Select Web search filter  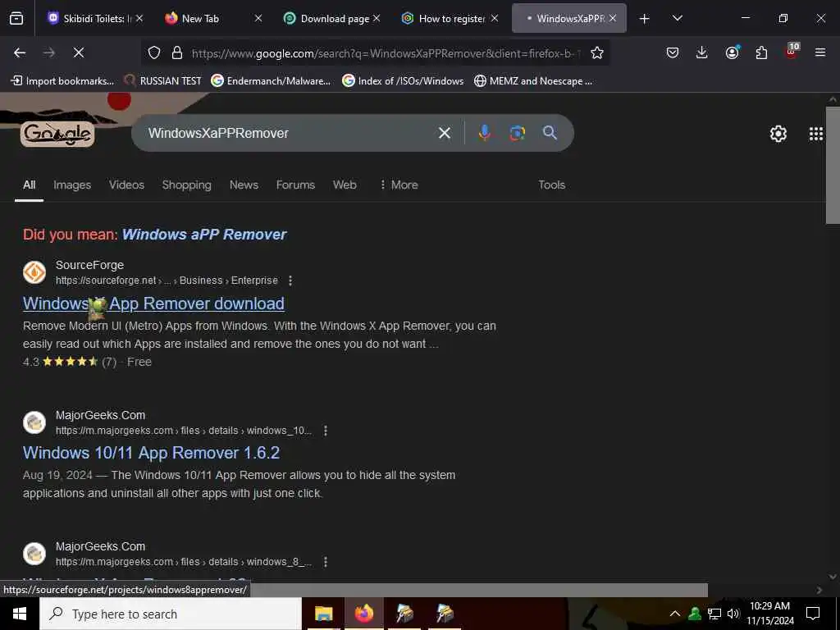pos(345,185)
